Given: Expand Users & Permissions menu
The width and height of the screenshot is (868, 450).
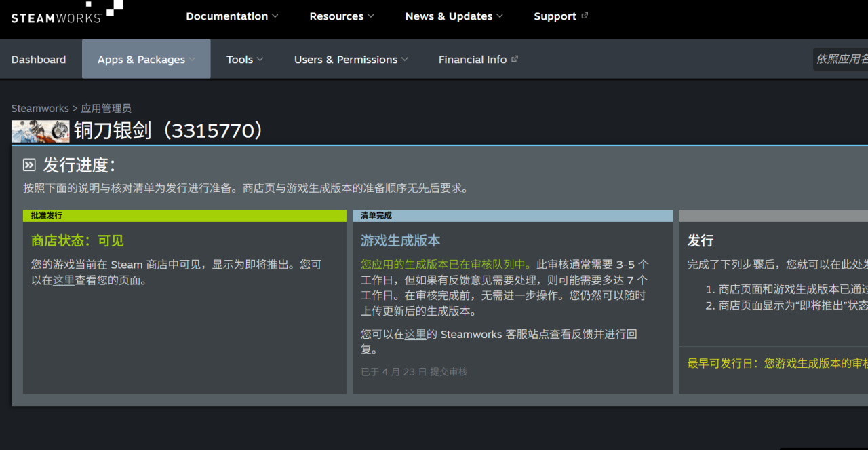Looking at the screenshot, I should [x=351, y=60].
